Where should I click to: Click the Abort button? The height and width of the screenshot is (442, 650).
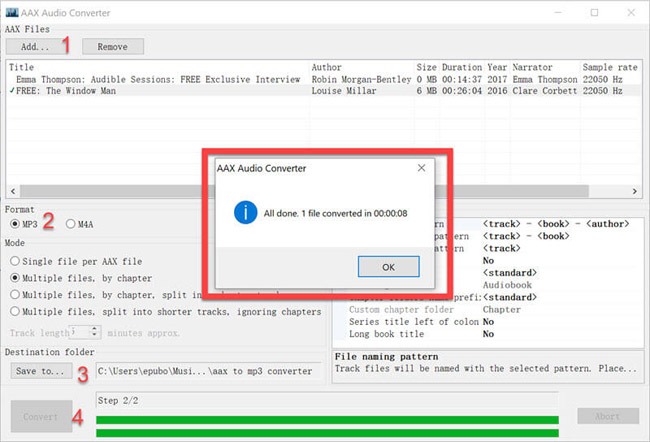click(608, 416)
